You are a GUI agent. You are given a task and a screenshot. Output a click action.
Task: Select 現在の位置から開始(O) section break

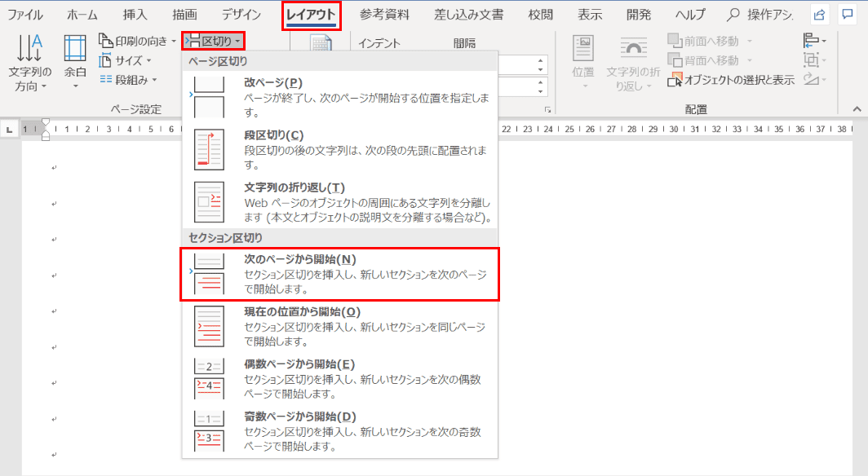click(340, 326)
